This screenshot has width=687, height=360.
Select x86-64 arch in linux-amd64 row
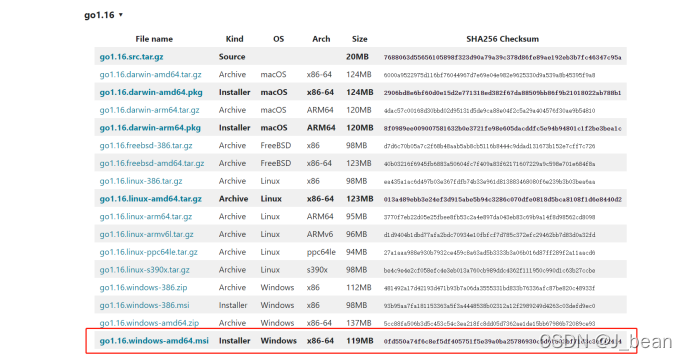click(320, 199)
